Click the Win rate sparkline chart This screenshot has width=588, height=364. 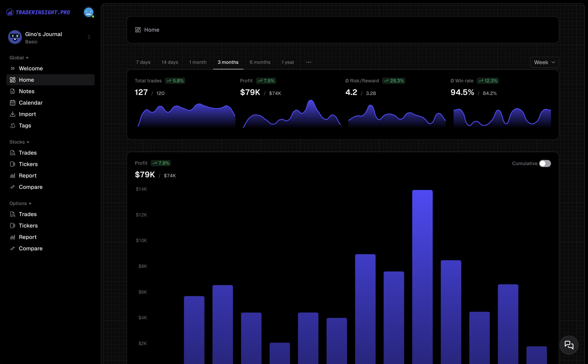(502, 117)
